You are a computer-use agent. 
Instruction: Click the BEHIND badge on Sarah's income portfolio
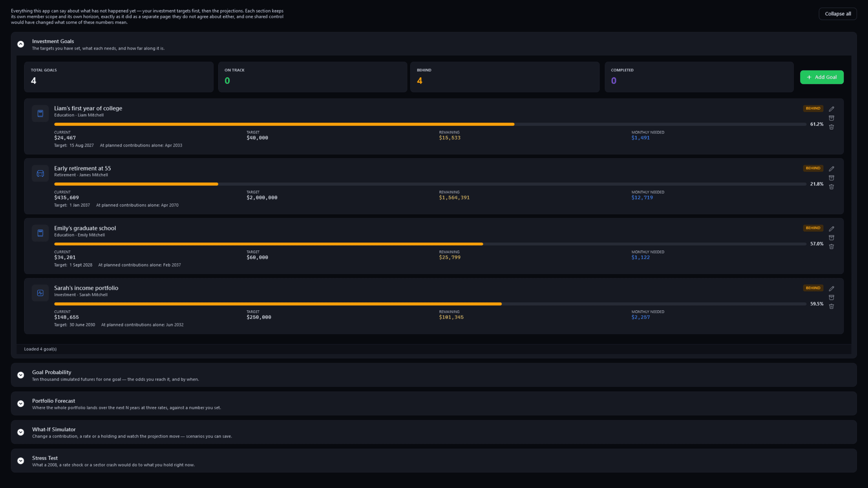pyautogui.click(x=813, y=288)
